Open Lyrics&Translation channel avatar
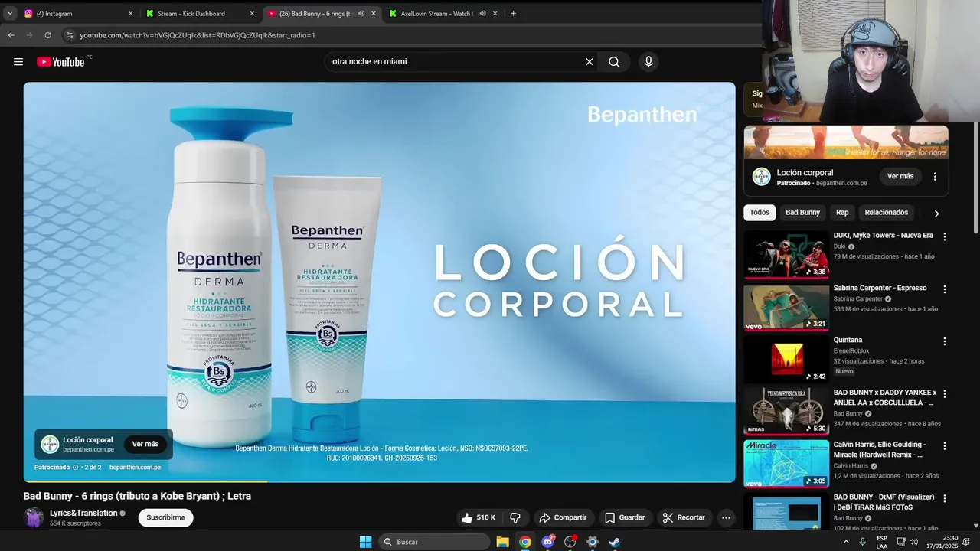Image resolution: width=980 pixels, height=551 pixels. click(x=34, y=517)
